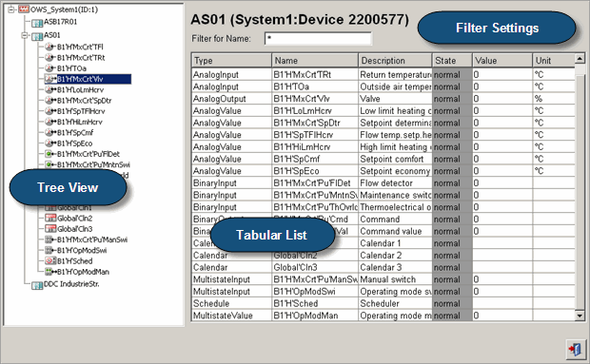The width and height of the screenshot is (590, 364).
Task: Click the icon beside tree item B1'H'MxCrt'SpDtr
Action: coord(50,101)
